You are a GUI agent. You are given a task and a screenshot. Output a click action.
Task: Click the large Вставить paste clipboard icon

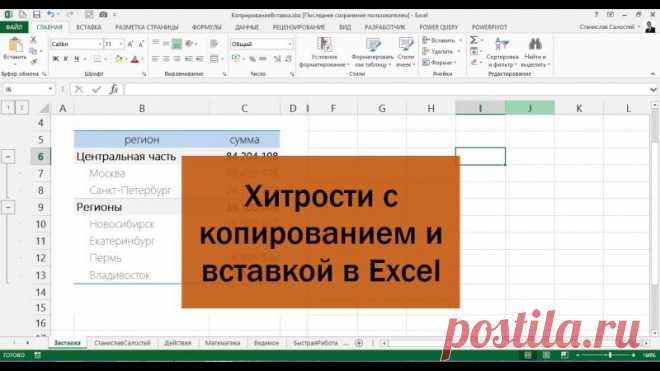pos(16,45)
